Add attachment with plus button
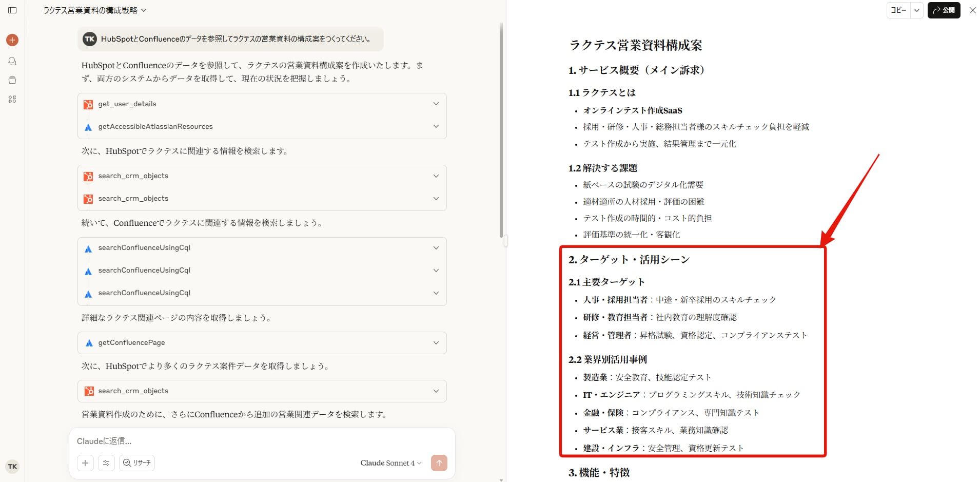The height and width of the screenshot is (482, 980). tap(85, 463)
